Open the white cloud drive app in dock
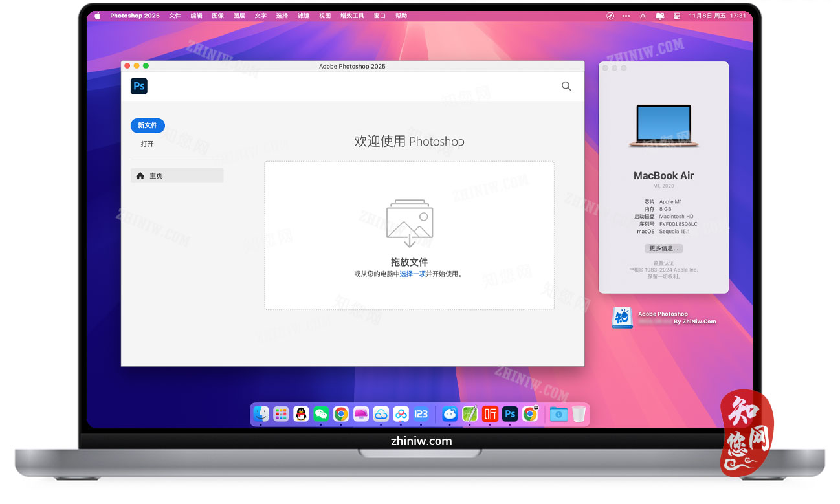This screenshot has width=840, height=504. [x=381, y=414]
